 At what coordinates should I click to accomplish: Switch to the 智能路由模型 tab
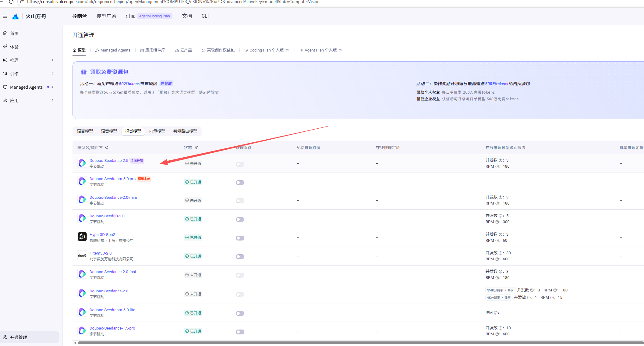point(185,131)
